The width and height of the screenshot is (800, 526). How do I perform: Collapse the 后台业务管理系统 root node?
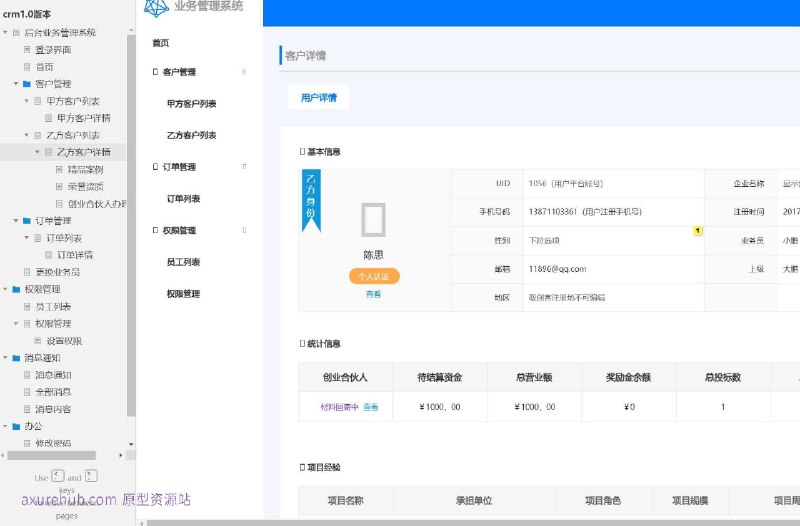(x=5, y=32)
